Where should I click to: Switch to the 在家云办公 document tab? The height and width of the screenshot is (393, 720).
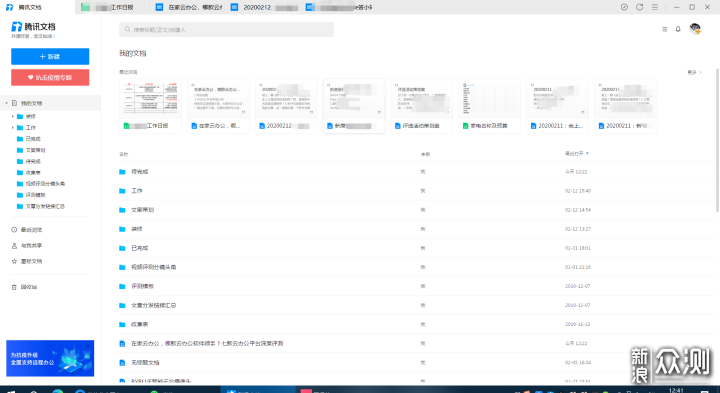point(188,7)
